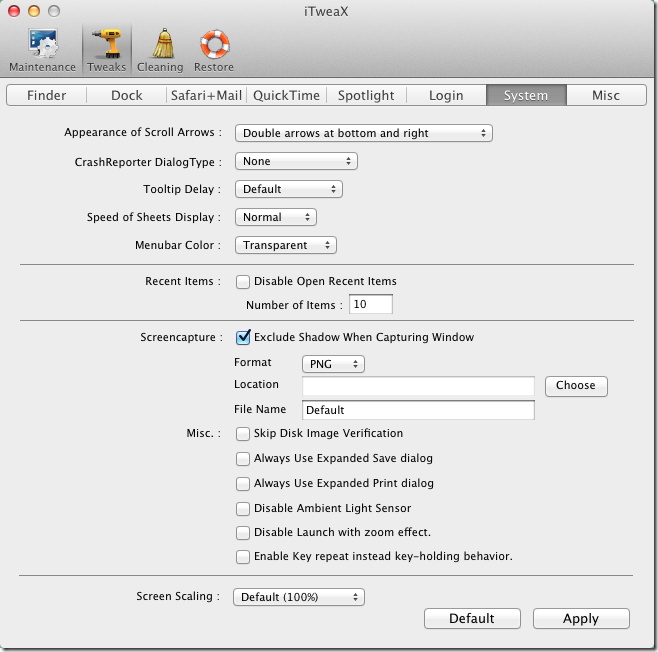Image resolution: width=658 pixels, height=652 pixels.
Task: Click the Number of Items field
Action: click(x=371, y=304)
